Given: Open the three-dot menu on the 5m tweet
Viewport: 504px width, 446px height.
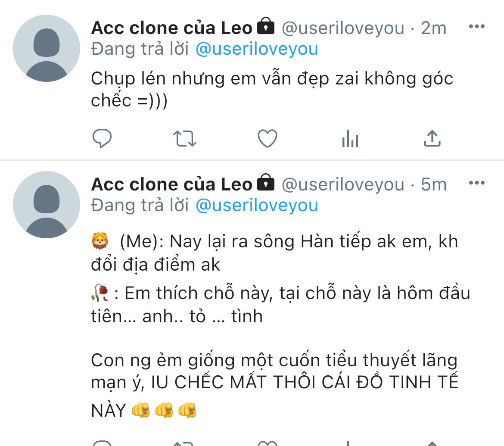Looking at the screenshot, I should pyautogui.click(x=476, y=183).
